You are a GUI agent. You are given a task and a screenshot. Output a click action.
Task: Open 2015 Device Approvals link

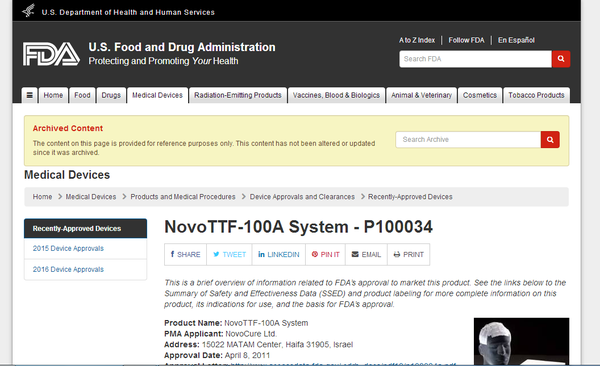[x=68, y=248]
